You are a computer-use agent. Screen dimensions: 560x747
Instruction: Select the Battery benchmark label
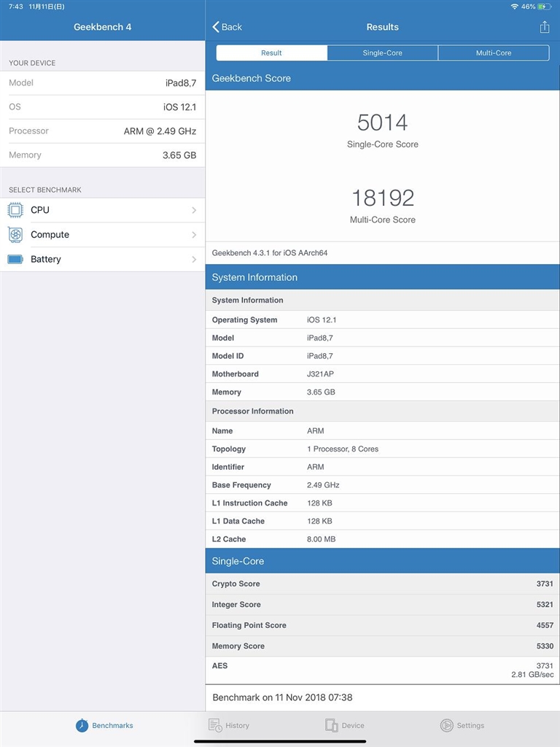46,259
